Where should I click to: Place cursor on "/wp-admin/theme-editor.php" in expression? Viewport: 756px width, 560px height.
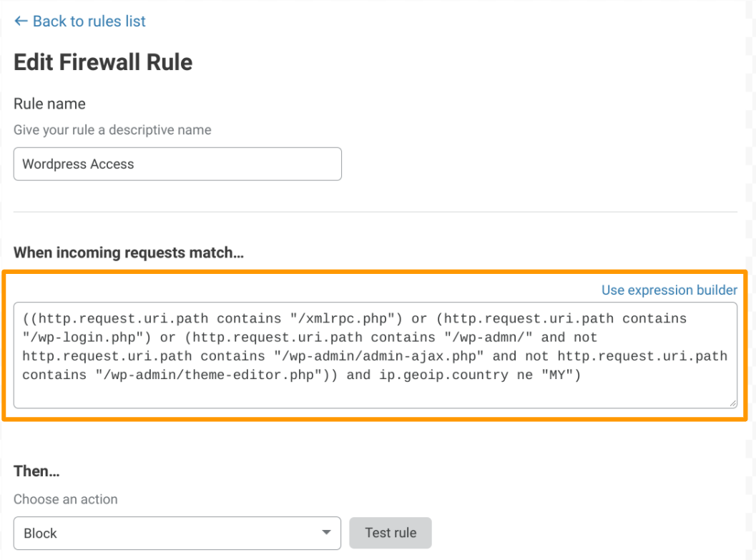click(x=207, y=375)
